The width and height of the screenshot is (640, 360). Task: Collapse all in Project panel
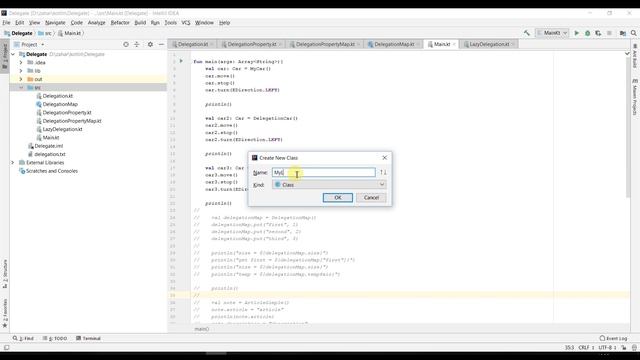click(137, 44)
